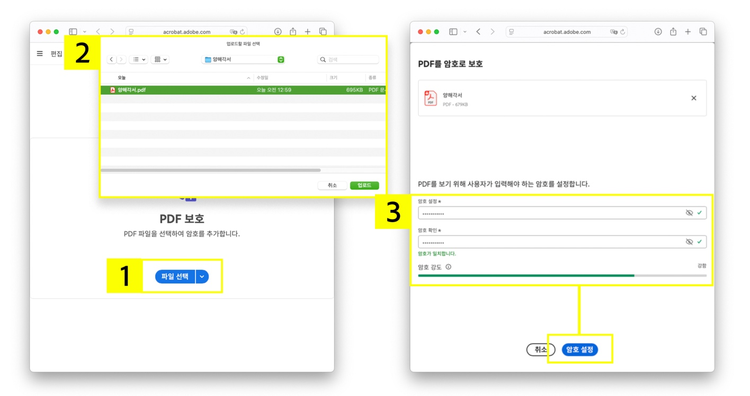This screenshot has height=396, width=750.
Task: Open sidebar options arrow in right Safari window
Action: 465,32
